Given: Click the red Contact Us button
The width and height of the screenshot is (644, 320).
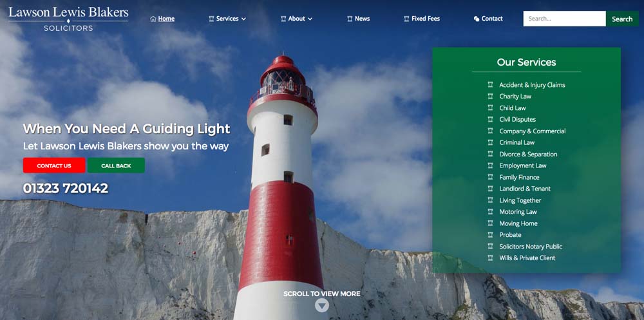Looking at the screenshot, I should point(54,165).
